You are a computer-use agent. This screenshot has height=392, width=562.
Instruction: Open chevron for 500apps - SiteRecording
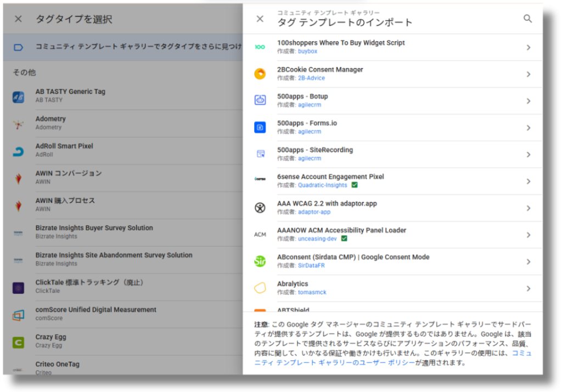coord(528,155)
